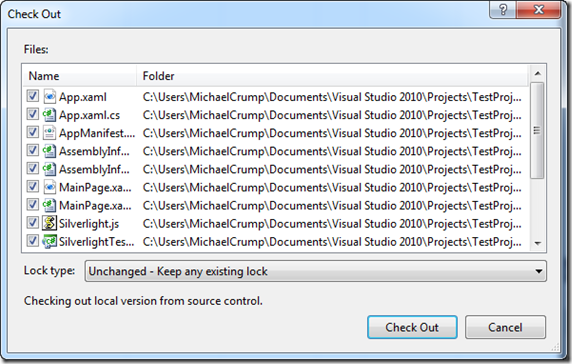This screenshot has width=572, height=364.
Task: Click the App.xaml file icon
Action: [x=49, y=97]
